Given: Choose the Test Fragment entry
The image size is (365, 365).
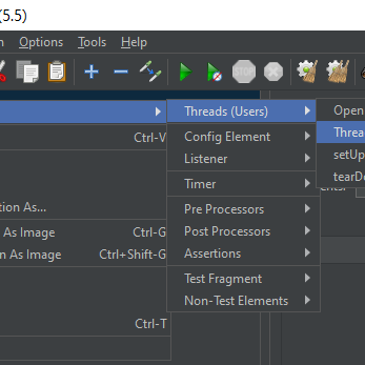Looking at the screenshot, I should tap(243, 279).
